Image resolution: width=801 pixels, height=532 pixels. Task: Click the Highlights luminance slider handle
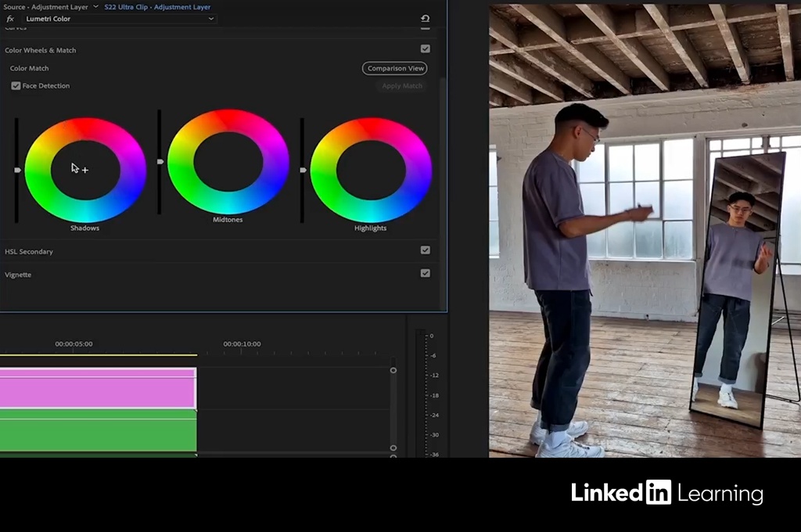tap(303, 170)
